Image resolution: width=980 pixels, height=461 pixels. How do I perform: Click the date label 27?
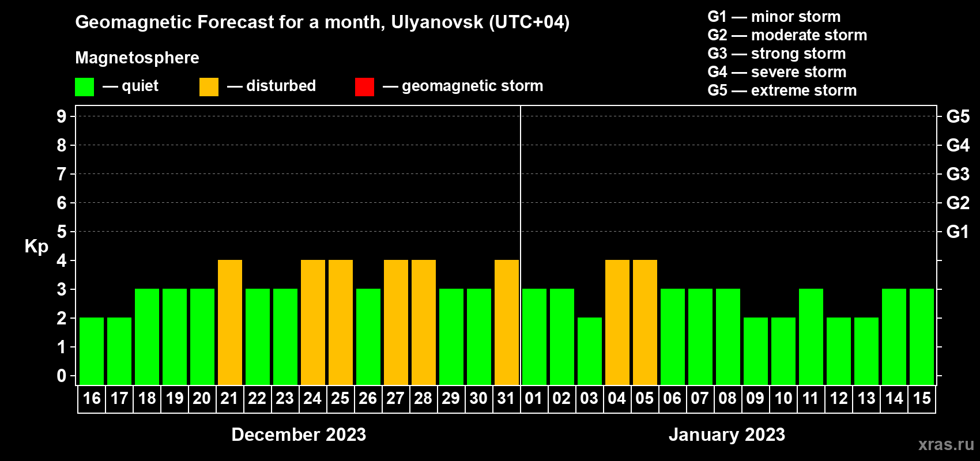point(395,398)
